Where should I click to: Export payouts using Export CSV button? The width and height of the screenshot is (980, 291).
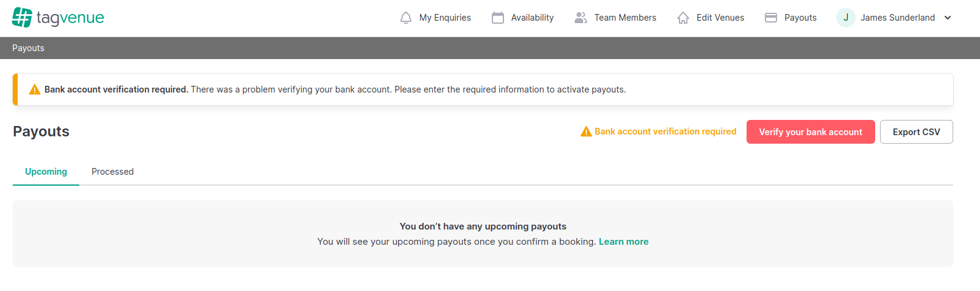tap(917, 131)
